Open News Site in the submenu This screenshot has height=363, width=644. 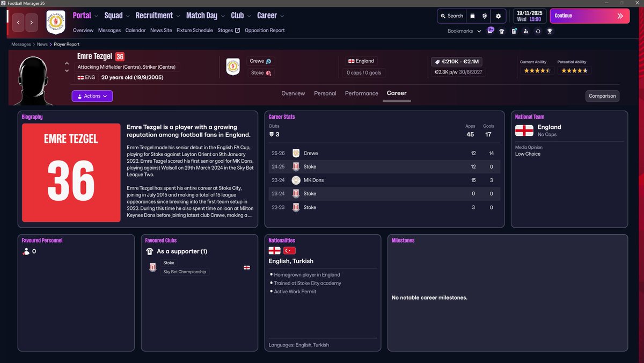161,31
